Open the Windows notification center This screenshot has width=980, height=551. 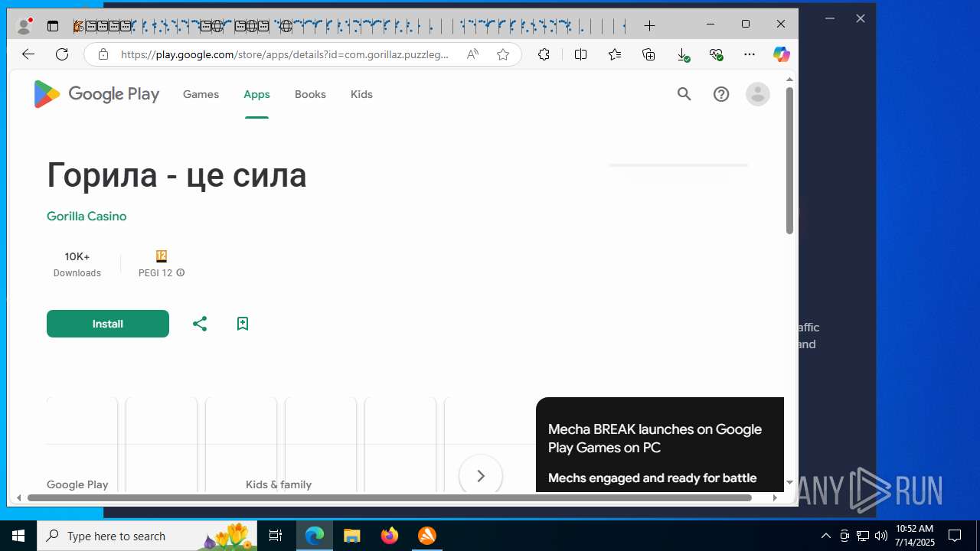[955, 536]
